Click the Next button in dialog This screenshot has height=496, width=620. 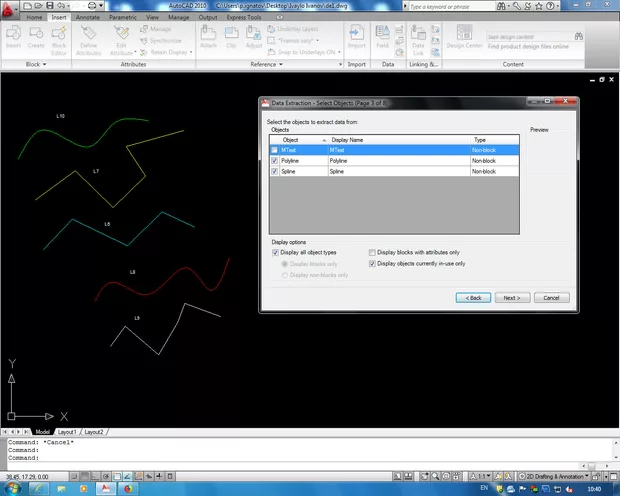click(x=510, y=297)
